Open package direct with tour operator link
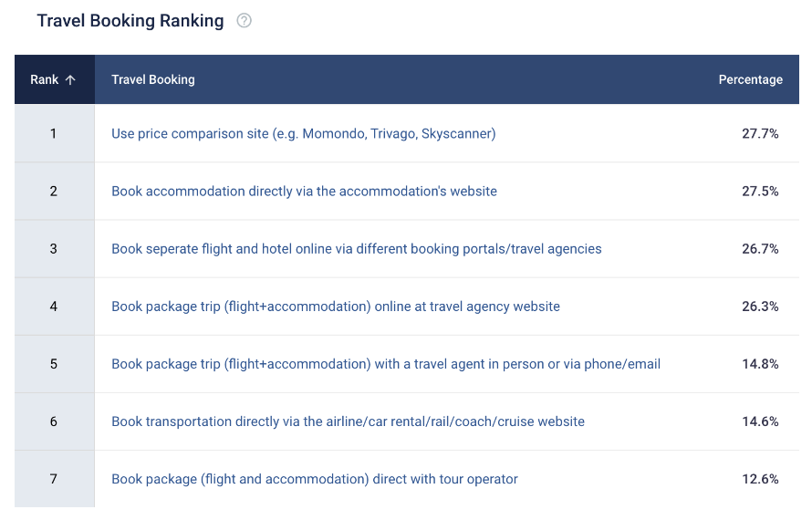This screenshot has width=812, height=520. (315, 479)
